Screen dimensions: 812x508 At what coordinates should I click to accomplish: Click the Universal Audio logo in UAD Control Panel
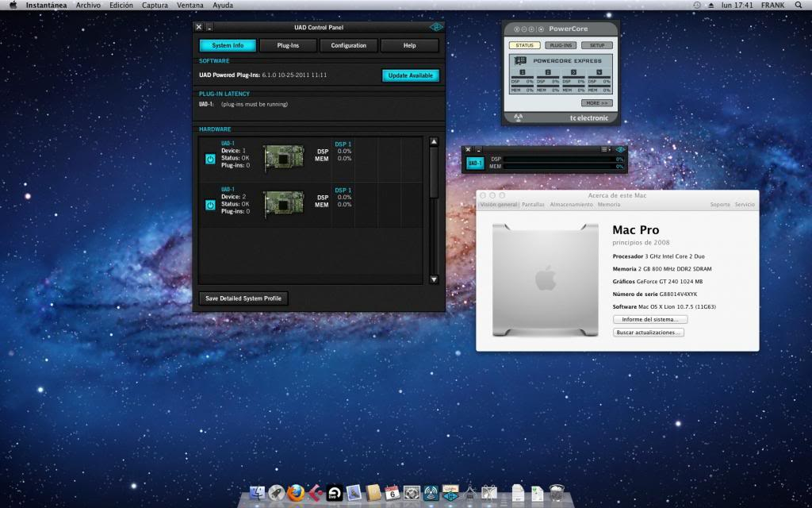pyautogui.click(x=435, y=26)
